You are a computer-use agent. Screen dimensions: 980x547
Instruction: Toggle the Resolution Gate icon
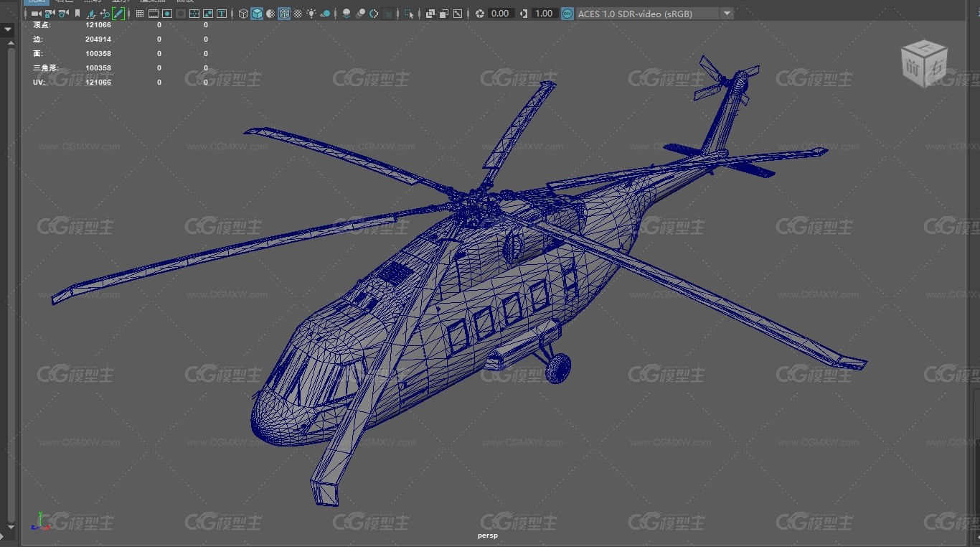point(167,14)
